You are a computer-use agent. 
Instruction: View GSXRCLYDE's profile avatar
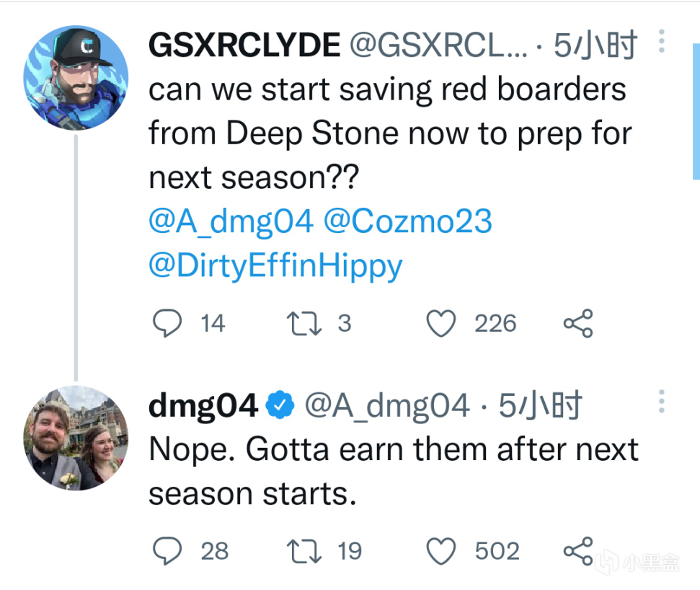pos(76,79)
